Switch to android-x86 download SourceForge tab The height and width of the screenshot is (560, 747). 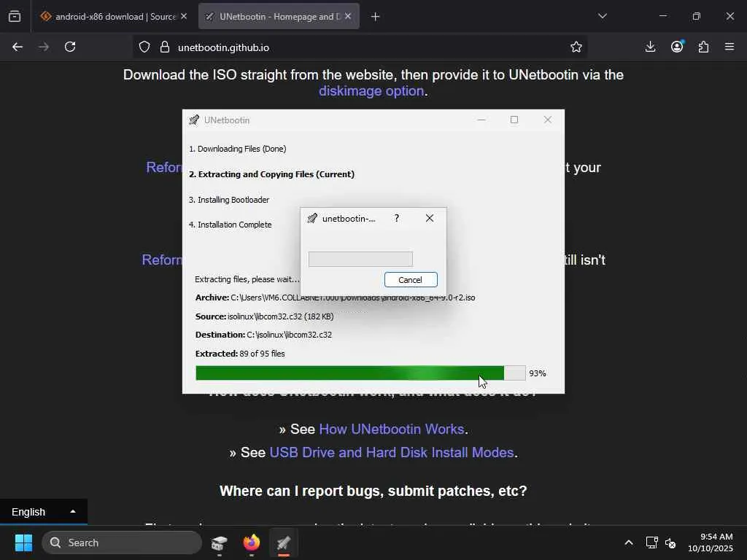pos(115,17)
